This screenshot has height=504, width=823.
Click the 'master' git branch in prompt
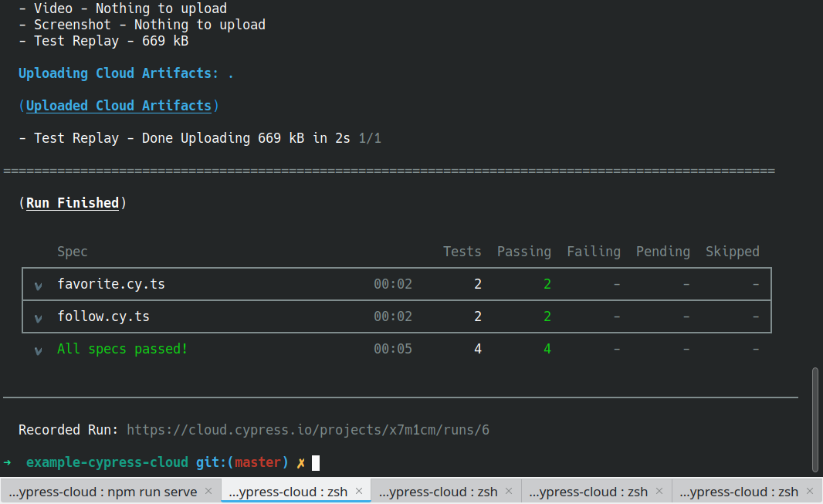point(258,462)
